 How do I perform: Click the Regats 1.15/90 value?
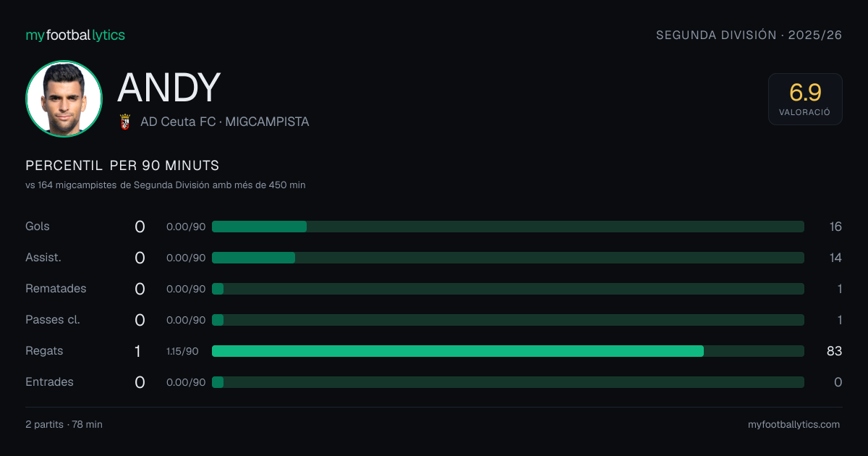click(x=182, y=351)
